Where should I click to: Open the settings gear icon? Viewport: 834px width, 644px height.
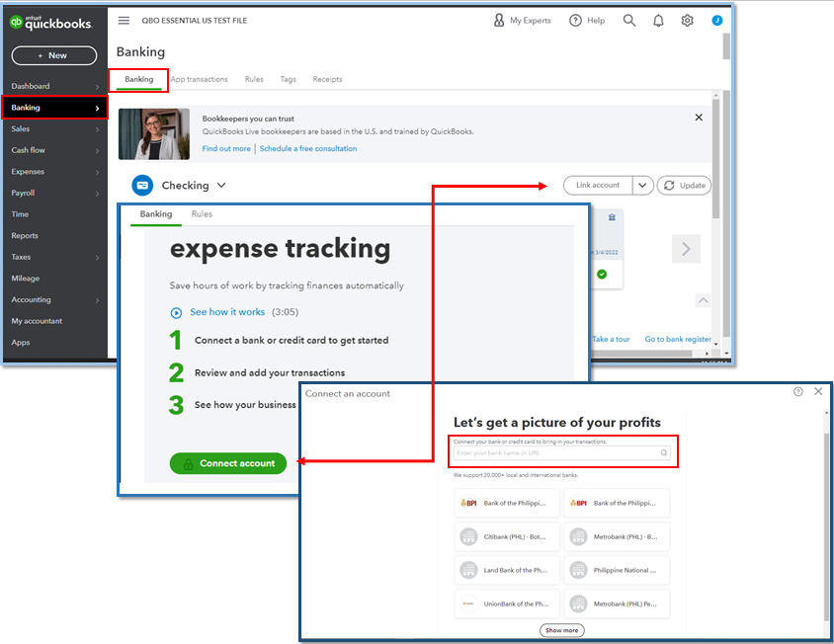pyautogui.click(x=687, y=21)
